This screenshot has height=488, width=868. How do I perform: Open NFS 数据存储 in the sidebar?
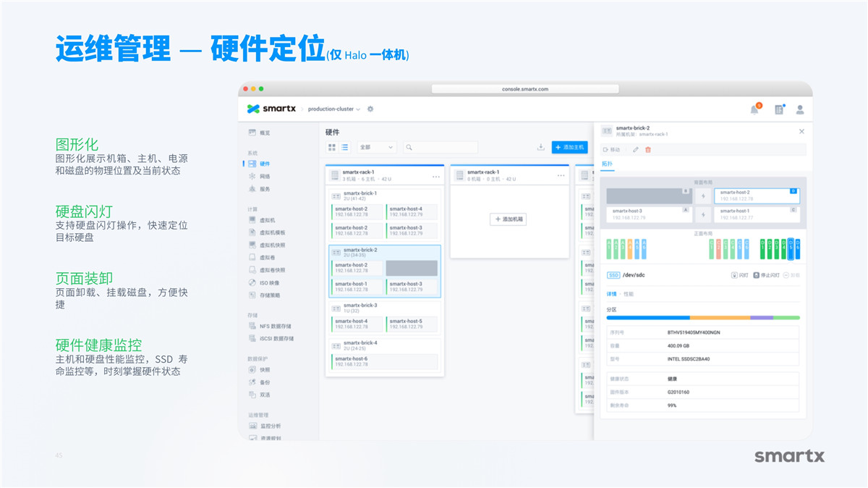point(271,327)
